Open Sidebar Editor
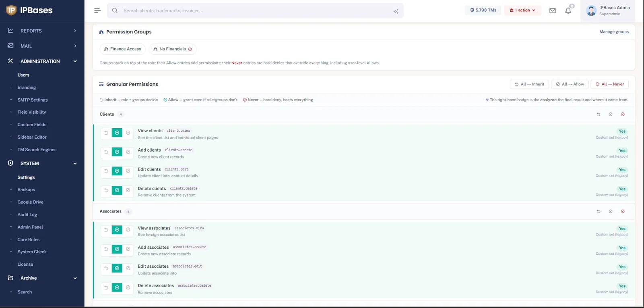644x308 pixels. pyautogui.click(x=32, y=137)
